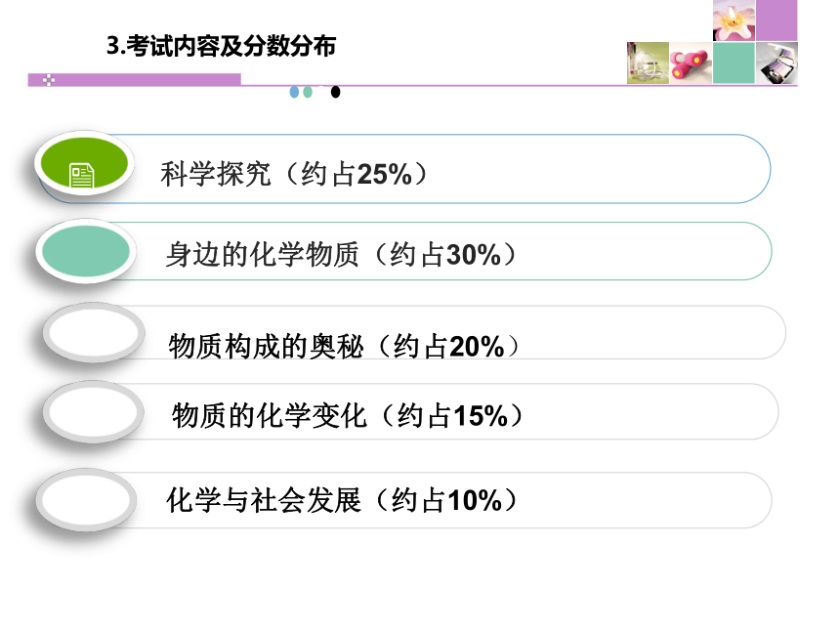Select the teal oval beside 身边的化学物质
Screen dimensions: 840x630
tap(86, 251)
